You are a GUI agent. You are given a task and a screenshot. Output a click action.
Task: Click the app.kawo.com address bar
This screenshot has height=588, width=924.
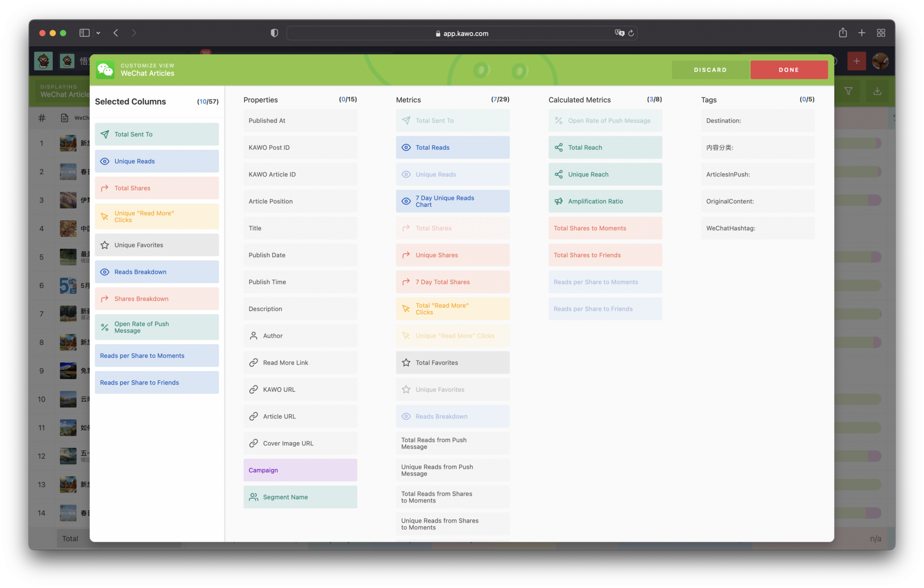[462, 33]
